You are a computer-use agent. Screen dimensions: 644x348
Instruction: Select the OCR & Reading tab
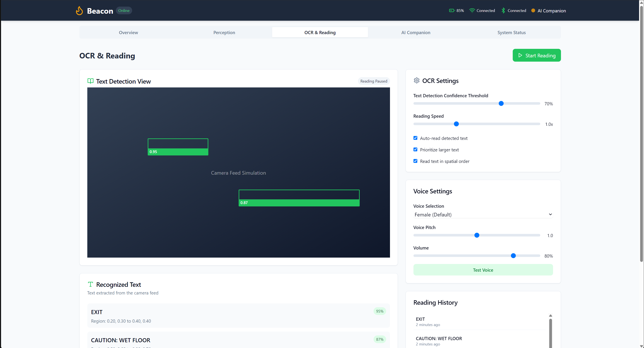pos(320,32)
